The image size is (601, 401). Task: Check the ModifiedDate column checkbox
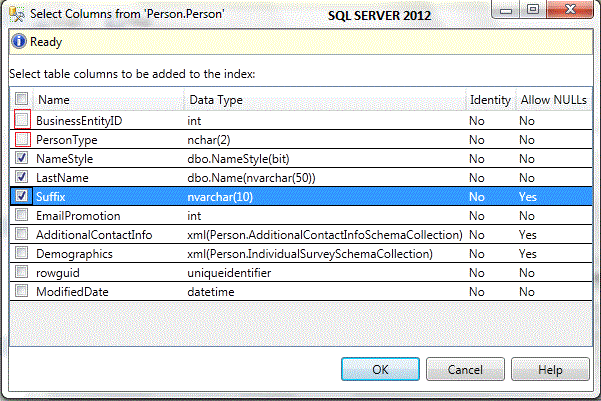pyautogui.click(x=21, y=291)
